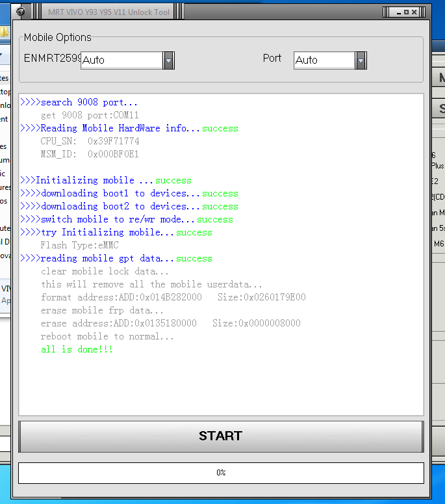Click the 'erase address:ADD:0x0135180000' line
This screenshot has height=504, width=445.
click(171, 323)
